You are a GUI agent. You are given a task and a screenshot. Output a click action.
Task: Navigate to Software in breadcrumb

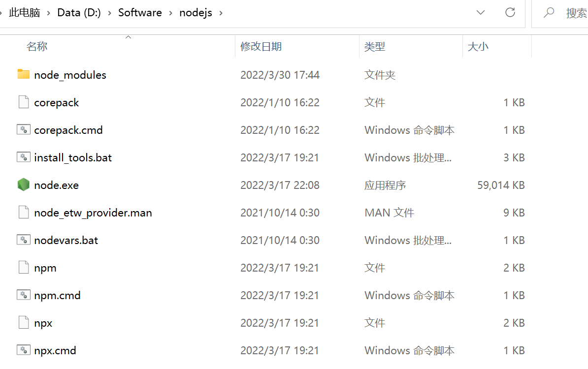(x=140, y=13)
